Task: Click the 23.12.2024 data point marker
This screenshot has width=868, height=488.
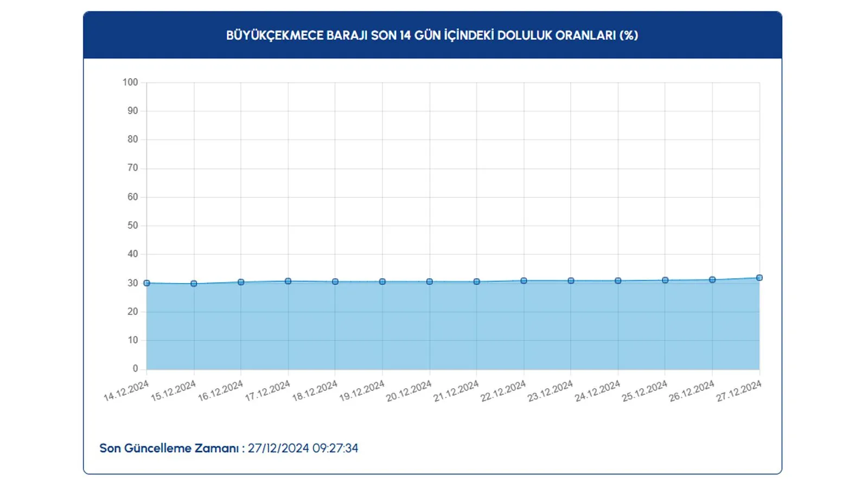Action: pos(571,281)
